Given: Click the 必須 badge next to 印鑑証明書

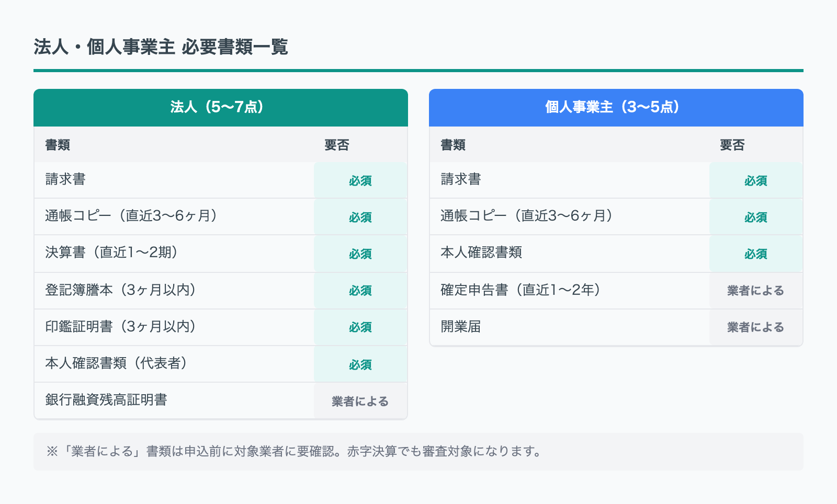Looking at the screenshot, I should point(359,327).
